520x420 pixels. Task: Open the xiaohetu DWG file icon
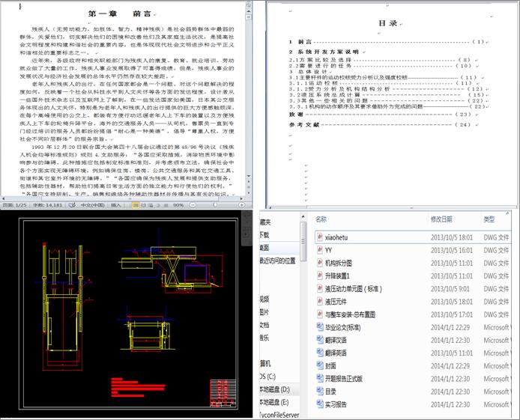coord(319,236)
